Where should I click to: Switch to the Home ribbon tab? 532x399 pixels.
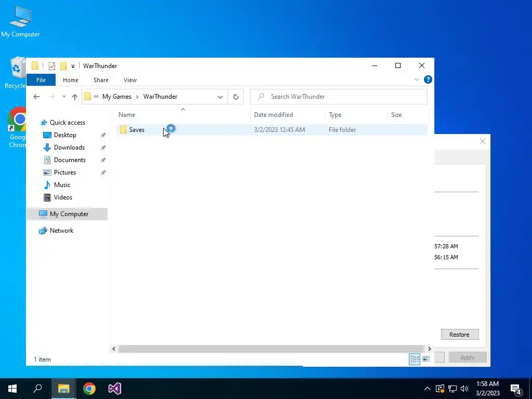tap(71, 80)
